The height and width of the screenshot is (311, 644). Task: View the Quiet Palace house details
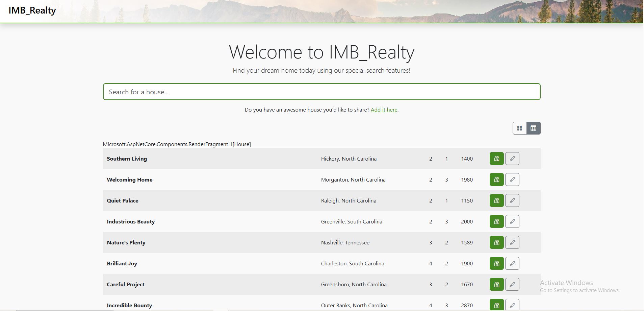(x=496, y=200)
